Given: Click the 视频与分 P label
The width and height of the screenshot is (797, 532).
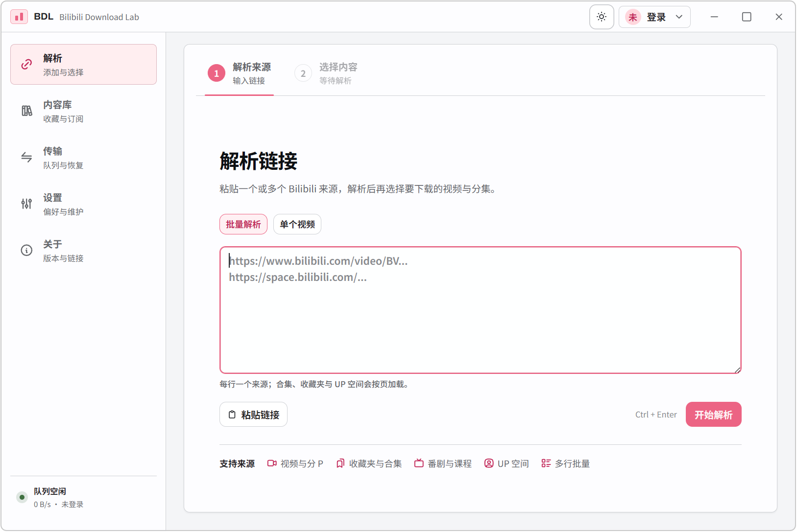Looking at the screenshot, I should point(302,463).
